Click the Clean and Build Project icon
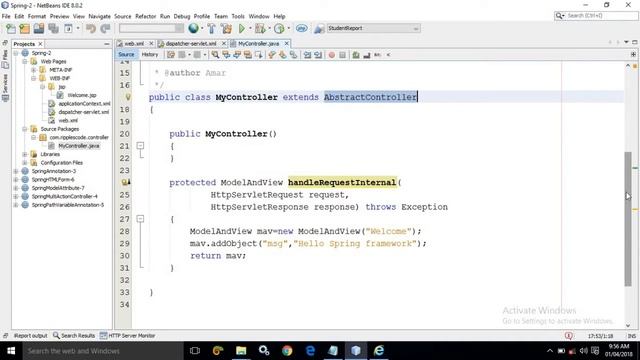640x360 pixels. click(x=226, y=28)
